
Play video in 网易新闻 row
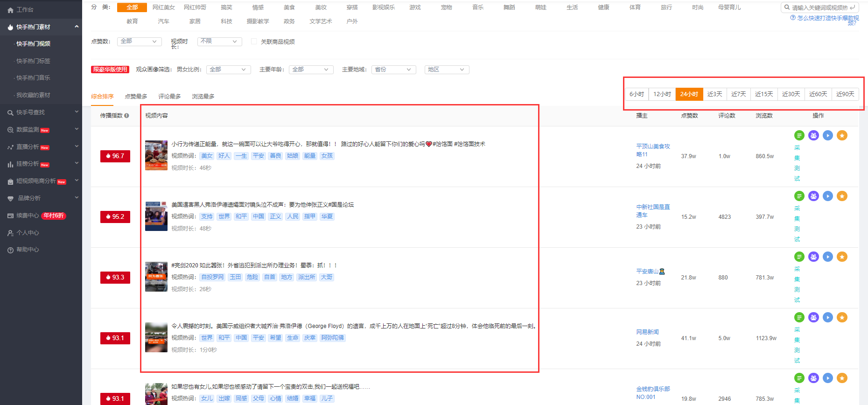click(828, 317)
